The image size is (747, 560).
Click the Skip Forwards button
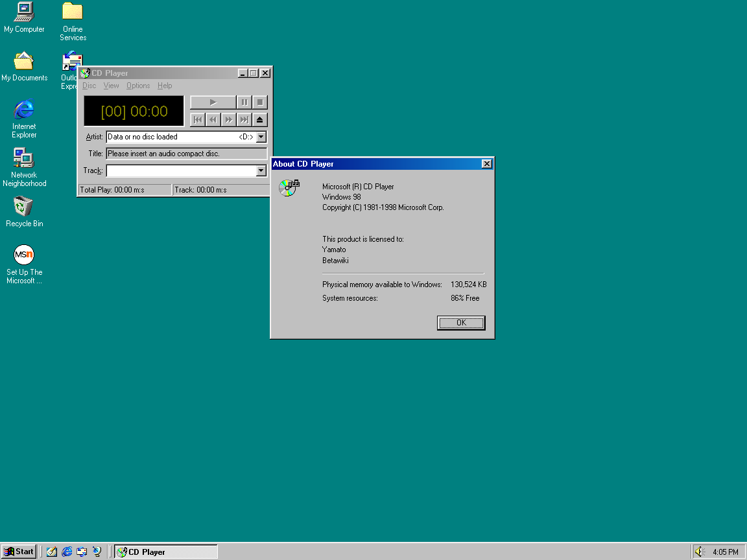228,119
